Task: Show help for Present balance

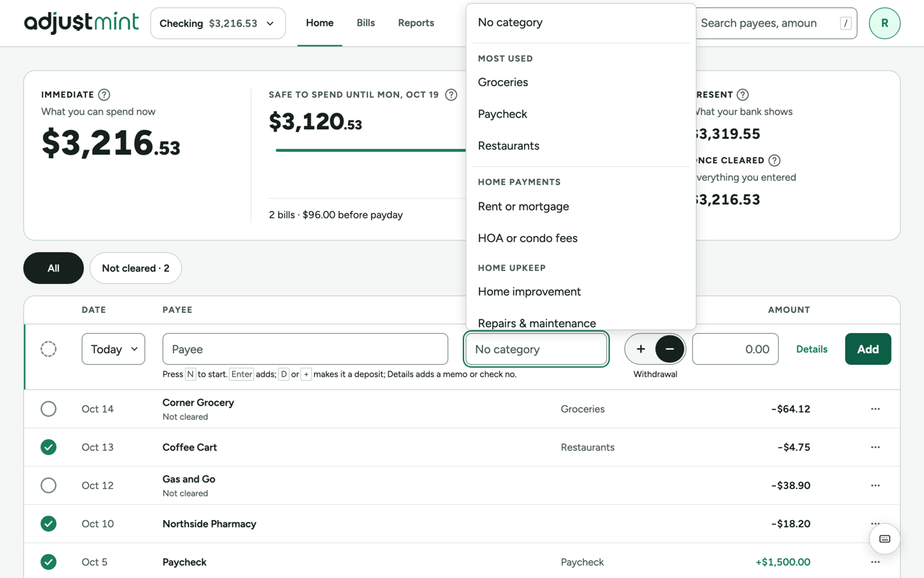Action: tap(743, 95)
